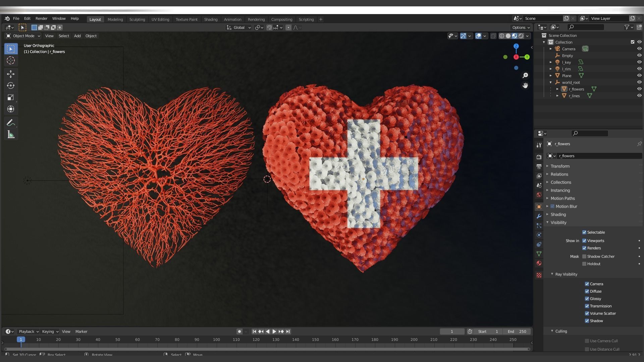Uncheck Show in Renders checkbox
644x362 pixels.
(584, 248)
